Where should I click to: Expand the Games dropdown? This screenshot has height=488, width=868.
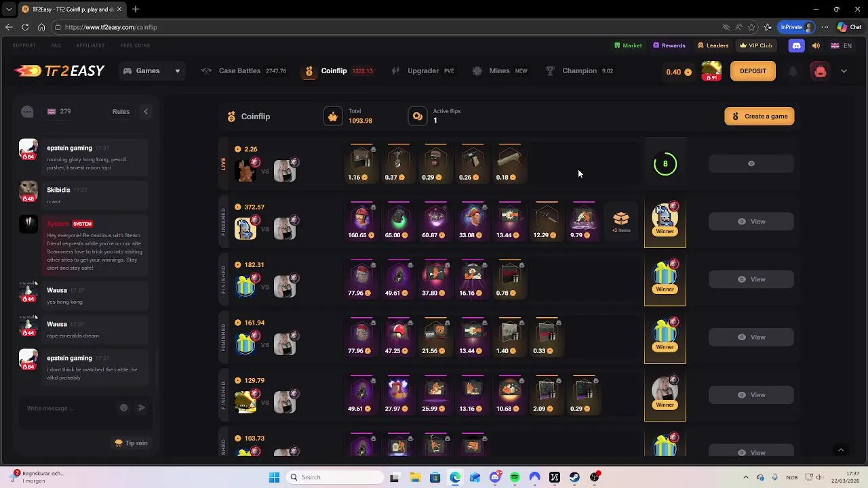151,71
